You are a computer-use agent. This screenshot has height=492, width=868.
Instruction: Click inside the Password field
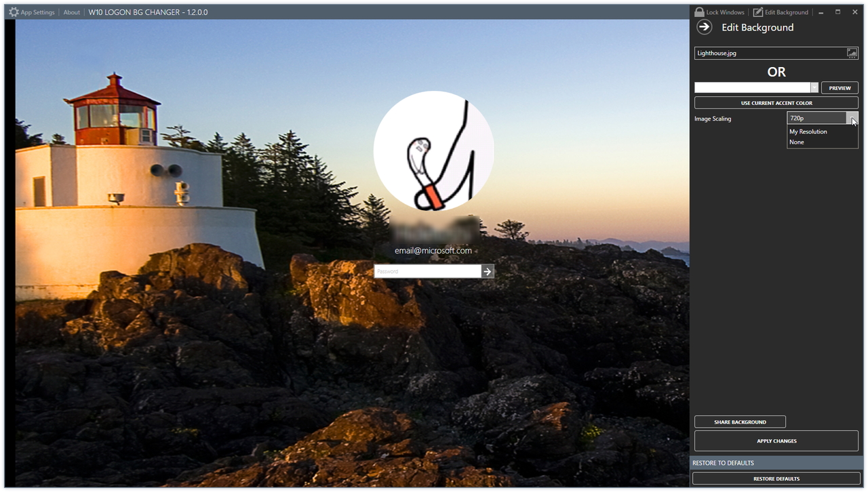tap(427, 271)
